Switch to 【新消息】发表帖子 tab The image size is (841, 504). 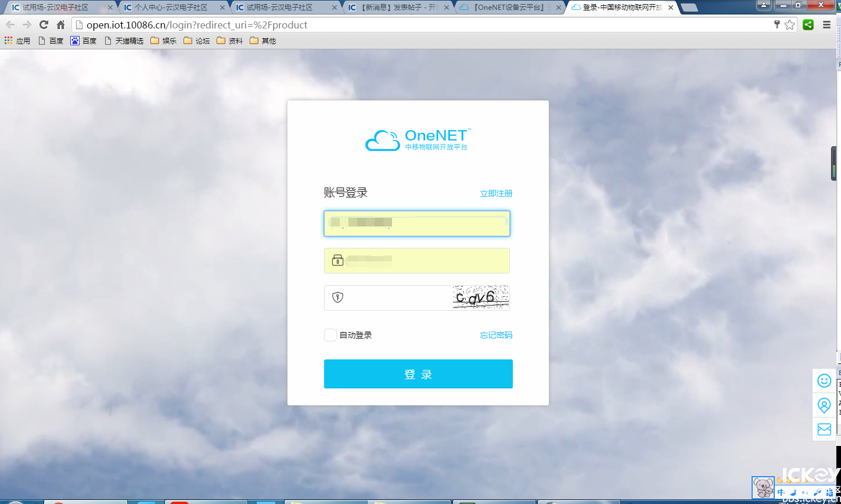point(397,8)
